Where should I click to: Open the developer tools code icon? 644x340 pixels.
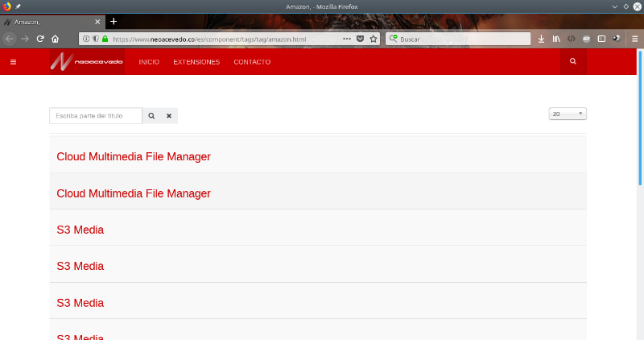coord(572,39)
